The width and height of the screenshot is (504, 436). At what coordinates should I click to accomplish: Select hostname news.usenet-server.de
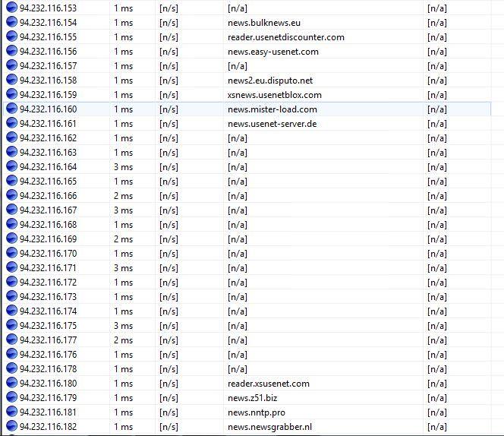272,124
